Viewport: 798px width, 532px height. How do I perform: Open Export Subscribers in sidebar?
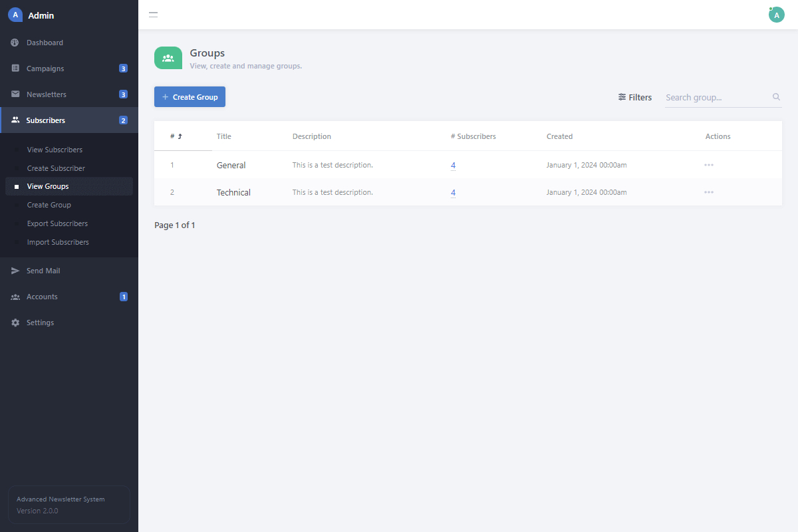(57, 223)
